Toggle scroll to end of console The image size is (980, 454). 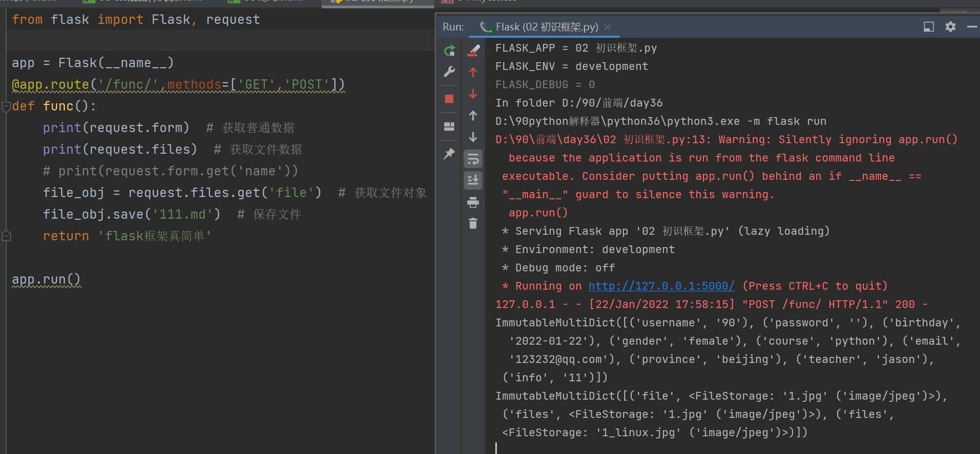point(473,180)
